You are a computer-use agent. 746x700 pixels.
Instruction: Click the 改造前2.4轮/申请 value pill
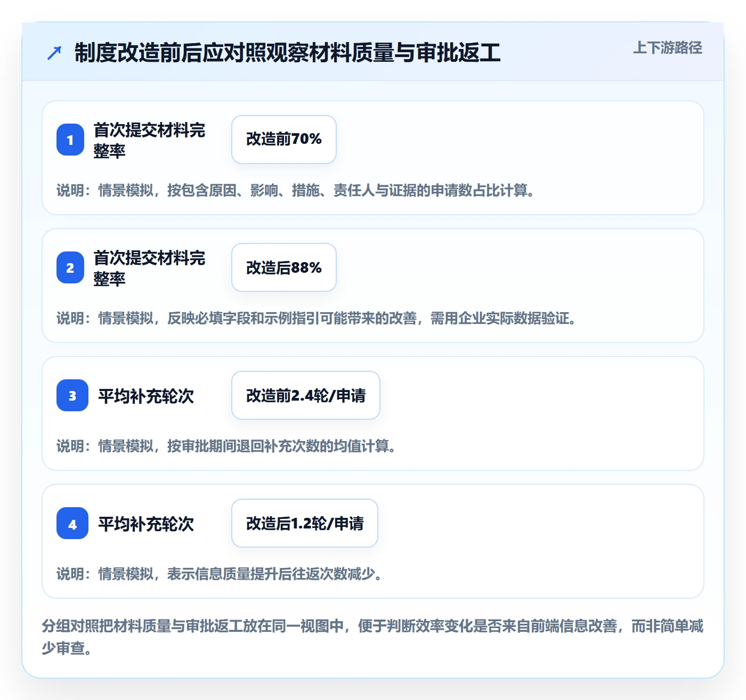306,395
